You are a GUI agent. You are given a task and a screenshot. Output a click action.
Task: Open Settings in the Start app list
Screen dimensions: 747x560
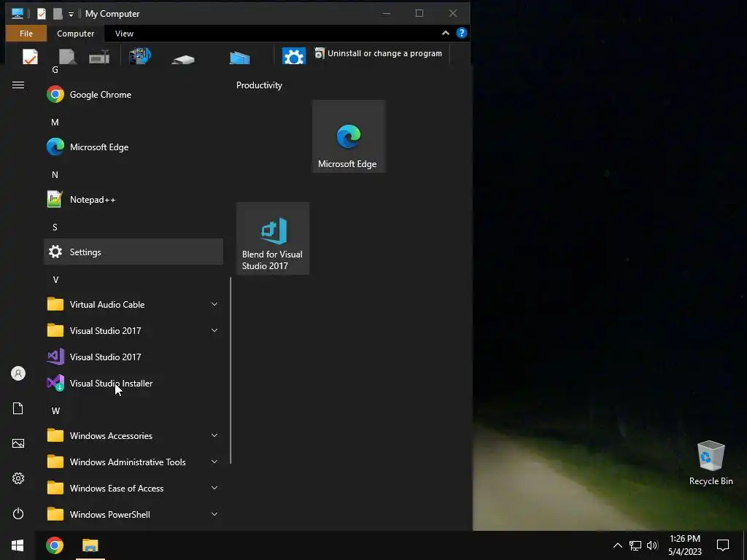pyautogui.click(x=133, y=252)
